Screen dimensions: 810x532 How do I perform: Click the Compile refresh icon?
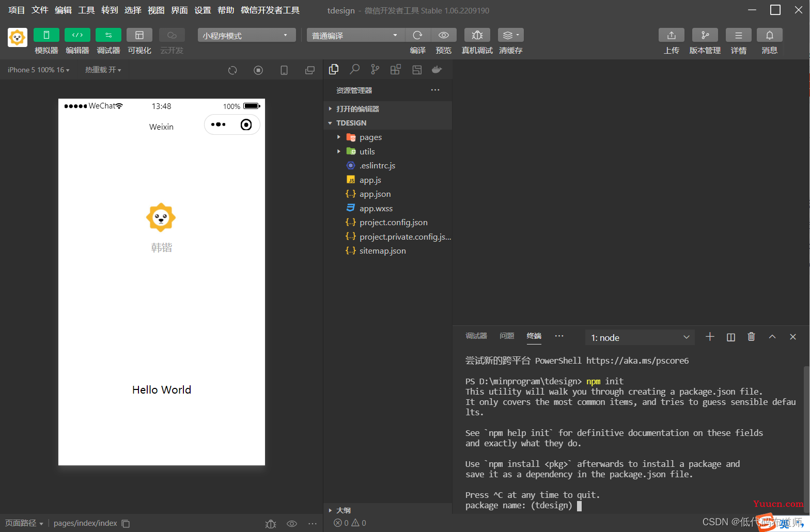click(x=418, y=35)
